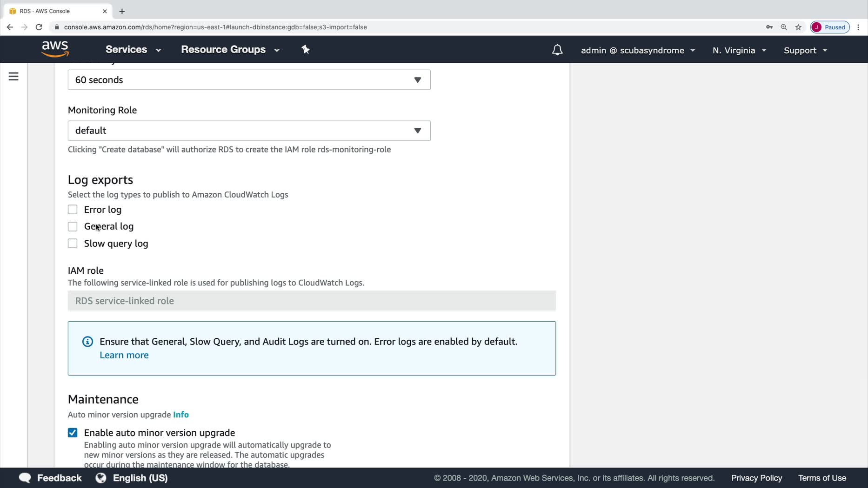This screenshot has height=488, width=868.
Task: Bookmark this page with the star icon
Action: (x=799, y=27)
